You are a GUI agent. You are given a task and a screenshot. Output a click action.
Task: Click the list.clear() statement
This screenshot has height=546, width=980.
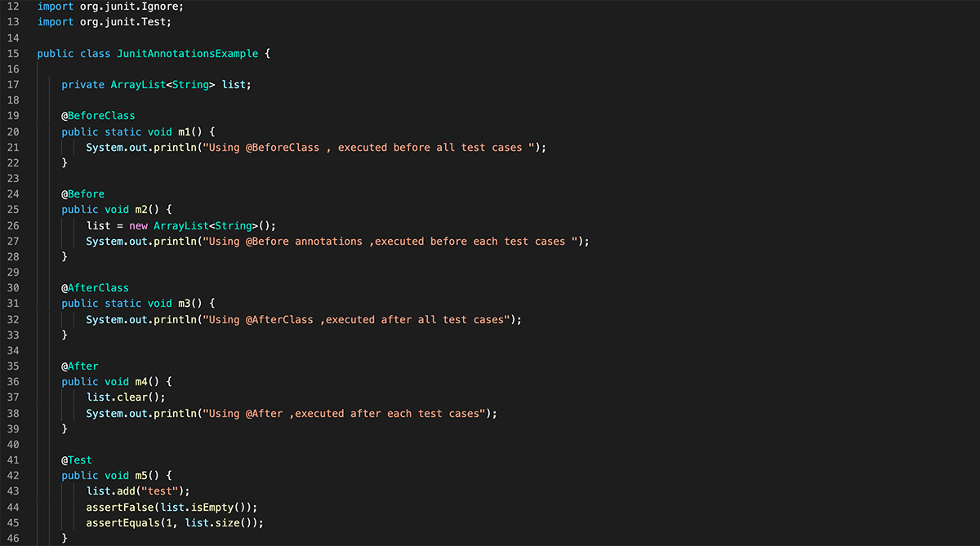[x=126, y=397]
